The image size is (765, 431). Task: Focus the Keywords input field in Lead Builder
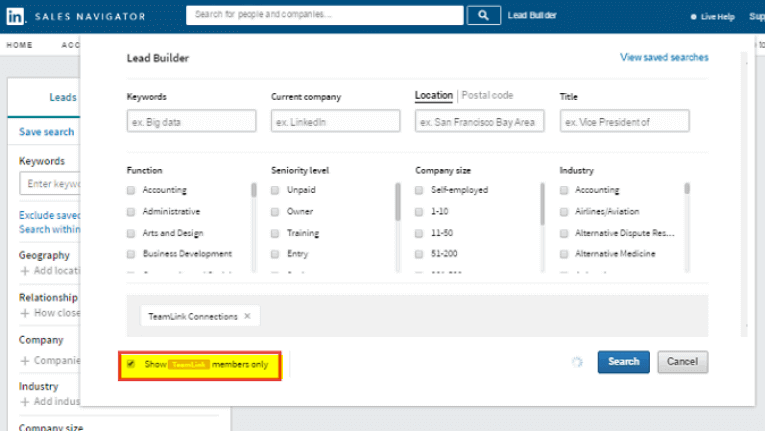(191, 121)
